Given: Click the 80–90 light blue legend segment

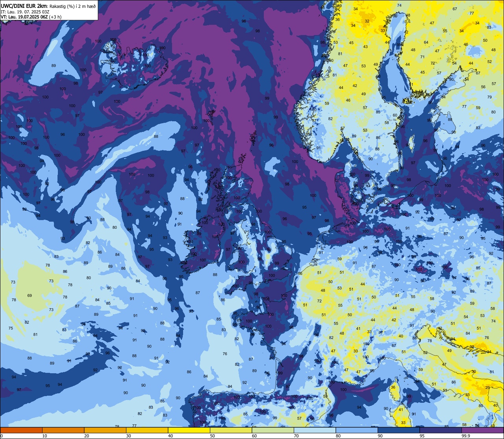Looking at the screenshot, I should point(357,430).
